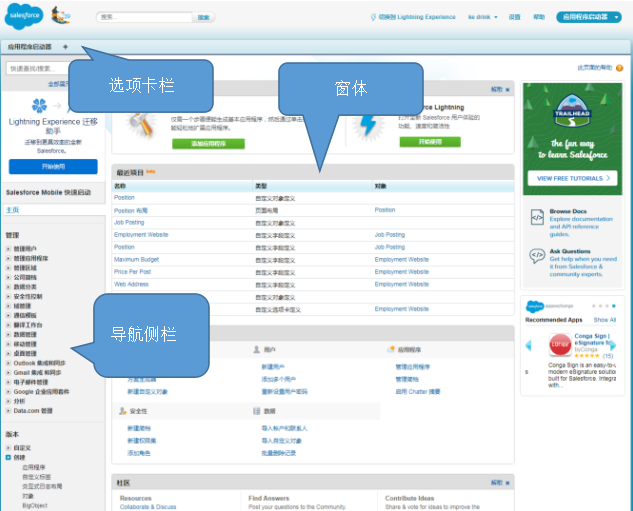633x511 pixels.
Task: Expand the Google 企业应用套件 tree node
Action: pyautogui.click(x=8, y=392)
